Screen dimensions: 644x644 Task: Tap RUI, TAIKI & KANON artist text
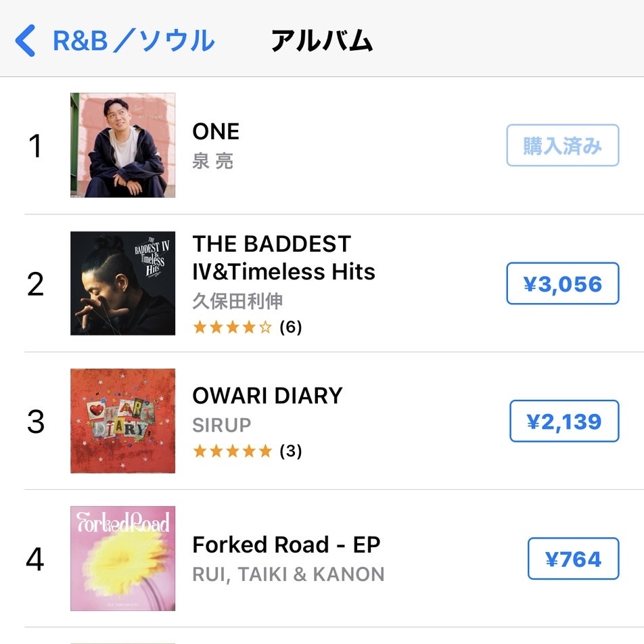pos(288,574)
